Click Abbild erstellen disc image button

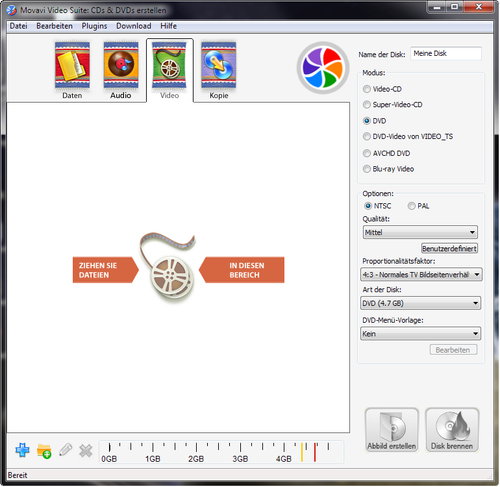coord(392,430)
